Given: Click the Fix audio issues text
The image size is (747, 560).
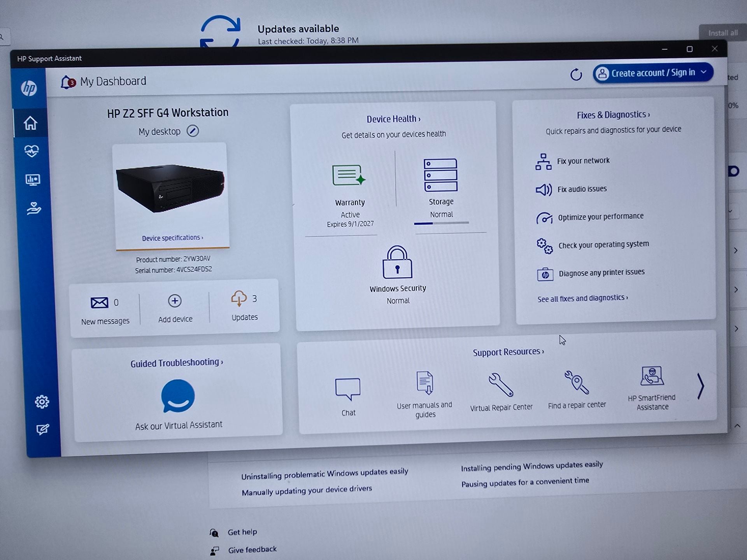Looking at the screenshot, I should [582, 189].
